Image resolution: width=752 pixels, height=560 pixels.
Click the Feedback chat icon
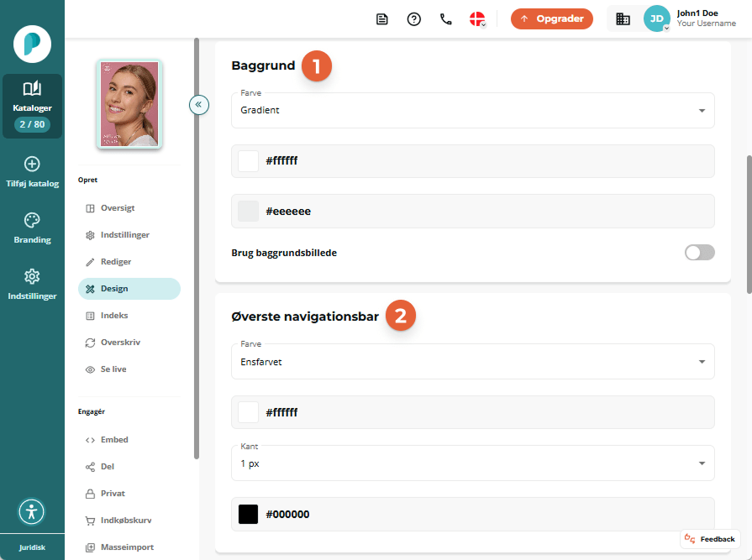point(690,539)
